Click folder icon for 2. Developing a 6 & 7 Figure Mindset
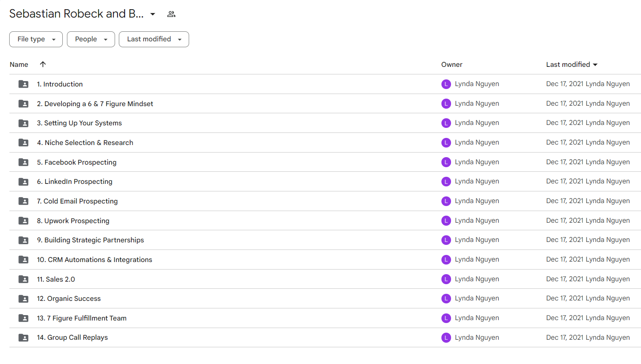 tap(23, 104)
